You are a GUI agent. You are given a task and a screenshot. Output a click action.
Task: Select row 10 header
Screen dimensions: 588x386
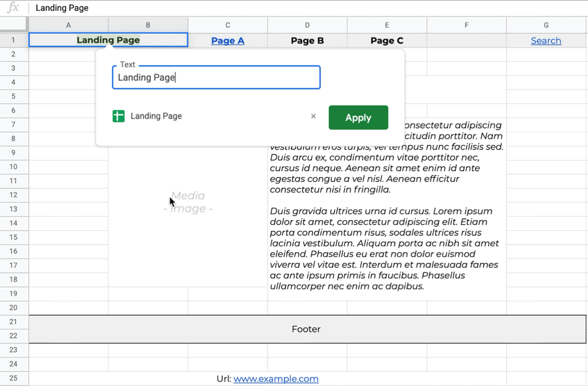click(x=13, y=167)
